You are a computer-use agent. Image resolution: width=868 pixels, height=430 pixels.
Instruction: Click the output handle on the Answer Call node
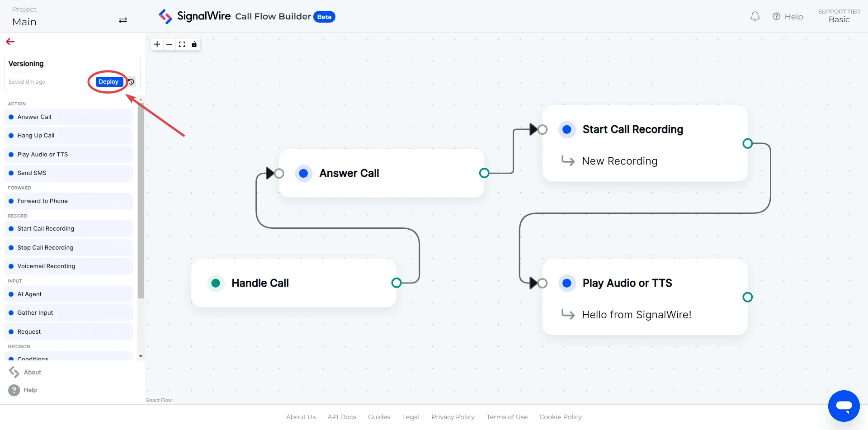[484, 173]
